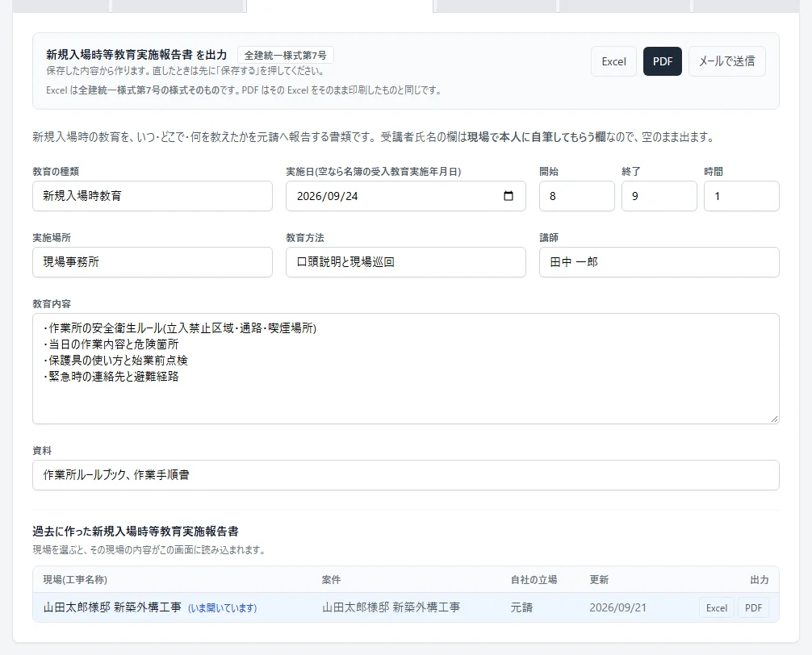This screenshot has width=812, height=655.
Task: Click the 全建統一様式第7号 badge
Action: 286,56
